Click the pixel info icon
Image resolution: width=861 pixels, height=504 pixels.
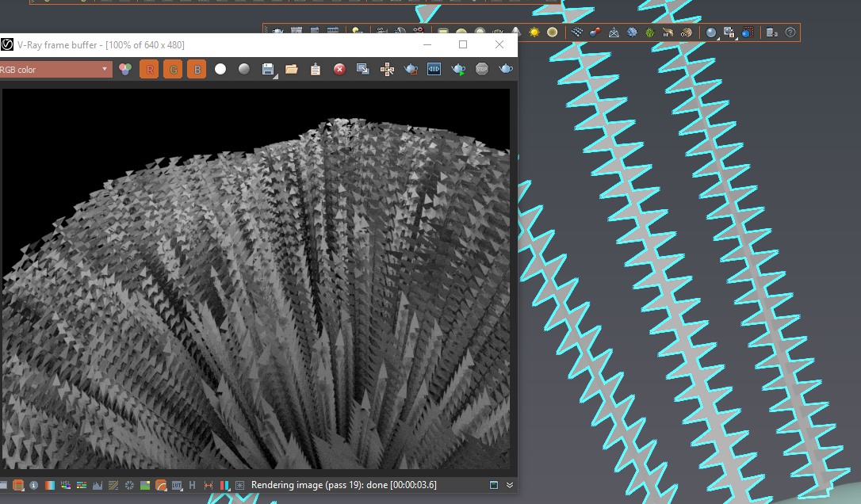tap(33, 485)
